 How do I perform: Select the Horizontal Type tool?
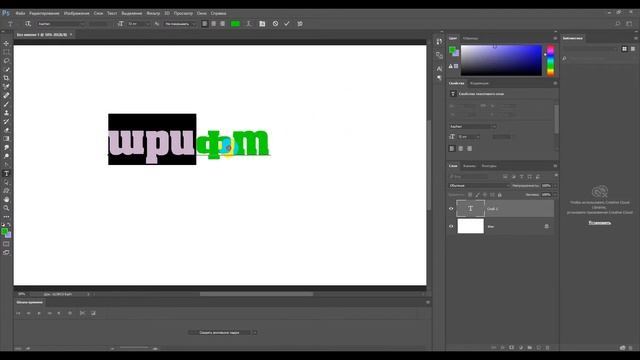pyautogui.click(x=6, y=173)
